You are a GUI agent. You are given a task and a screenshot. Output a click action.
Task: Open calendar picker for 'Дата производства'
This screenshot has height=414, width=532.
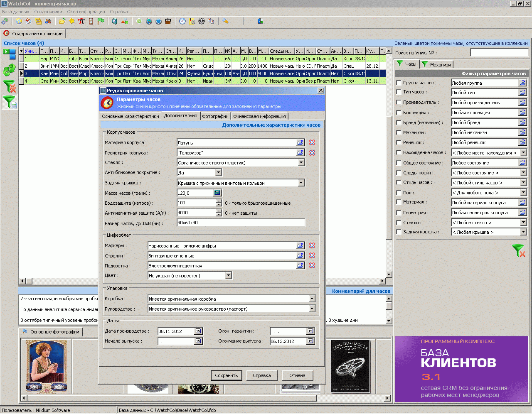pos(198,331)
